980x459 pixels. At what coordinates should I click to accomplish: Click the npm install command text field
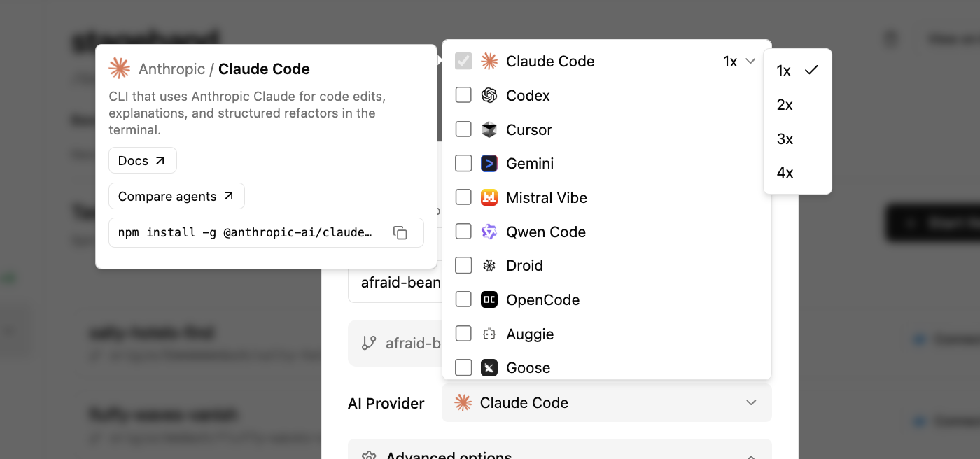(x=245, y=233)
